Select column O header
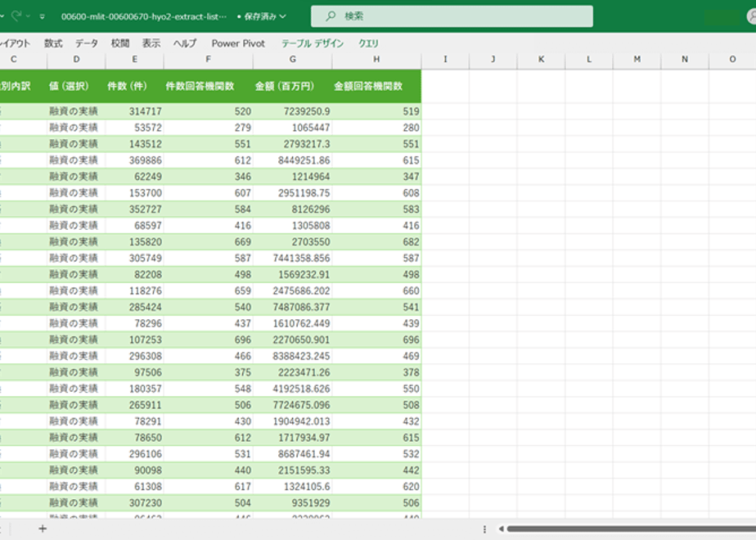Image resolution: width=756 pixels, height=540 pixels. click(x=732, y=59)
